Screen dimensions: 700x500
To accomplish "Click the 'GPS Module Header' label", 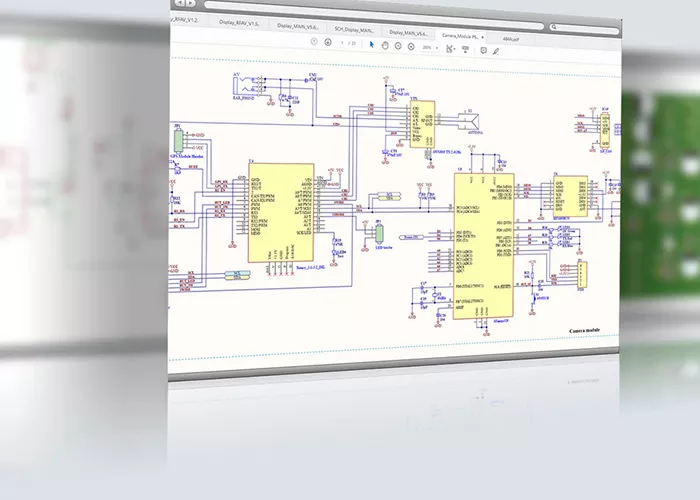I will pos(187,156).
